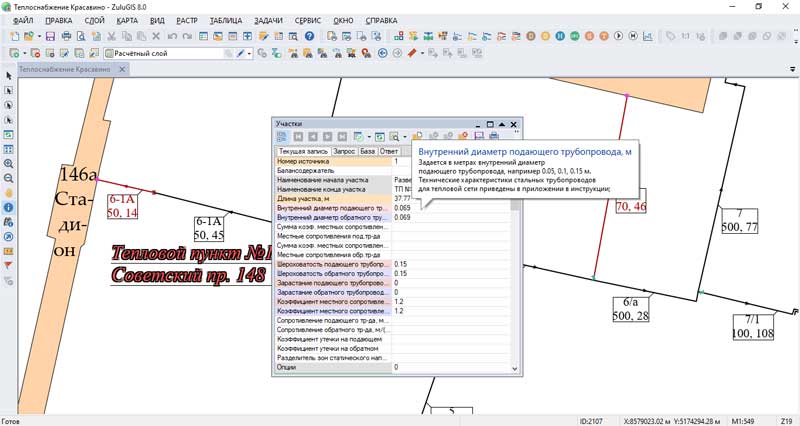
Task: Open the КАРТА menu
Action: click(127, 20)
